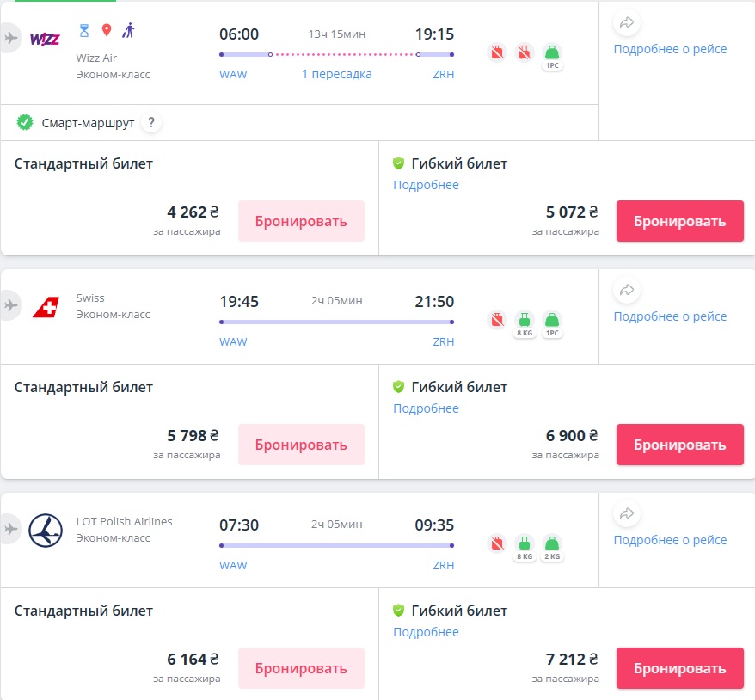Open 'Подробнее о рейсе' for LOT flight

(670, 540)
